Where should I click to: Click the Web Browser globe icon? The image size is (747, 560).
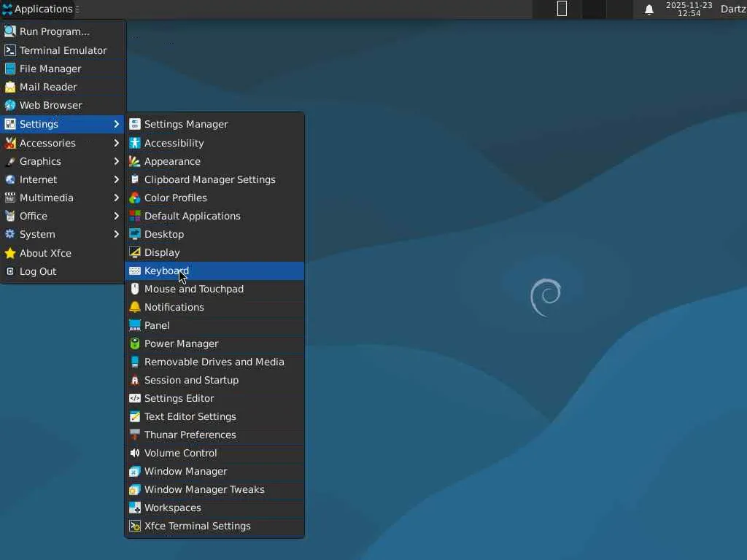coord(10,105)
